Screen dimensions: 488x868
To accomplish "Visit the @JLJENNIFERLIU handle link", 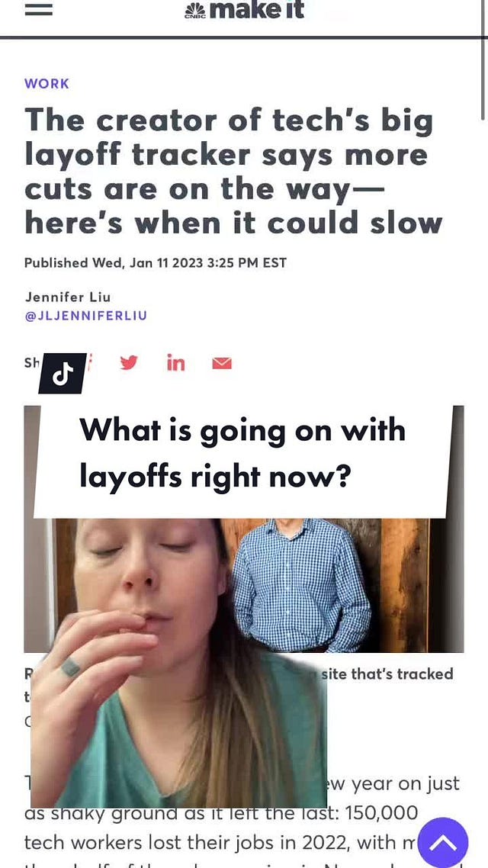I will 85,316.
